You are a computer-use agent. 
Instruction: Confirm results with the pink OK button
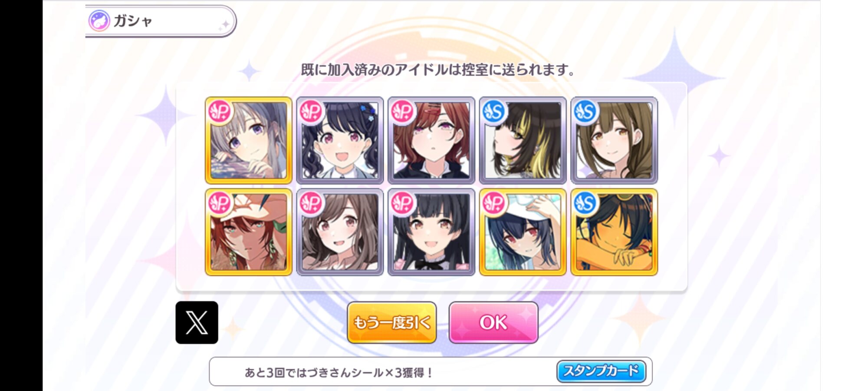point(493,322)
